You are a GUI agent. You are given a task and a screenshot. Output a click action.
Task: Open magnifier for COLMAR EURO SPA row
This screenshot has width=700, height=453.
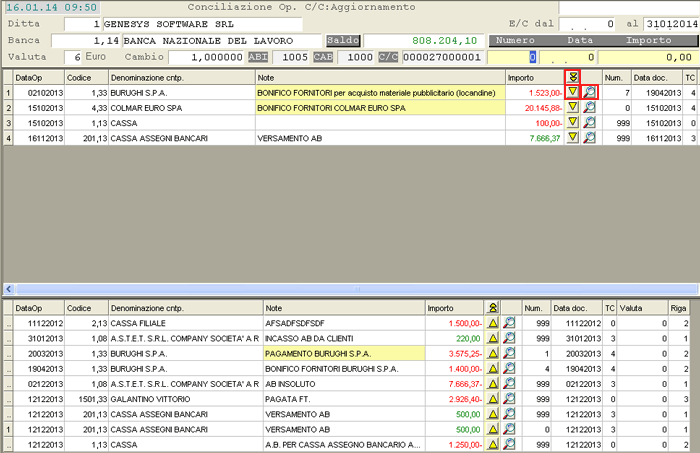pos(590,108)
